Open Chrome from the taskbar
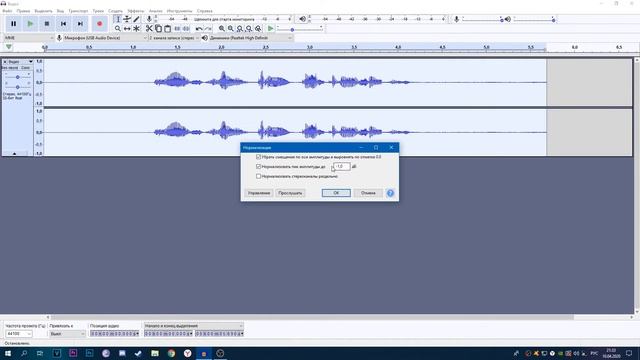The width and height of the screenshot is (640, 360). click(171, 353)
